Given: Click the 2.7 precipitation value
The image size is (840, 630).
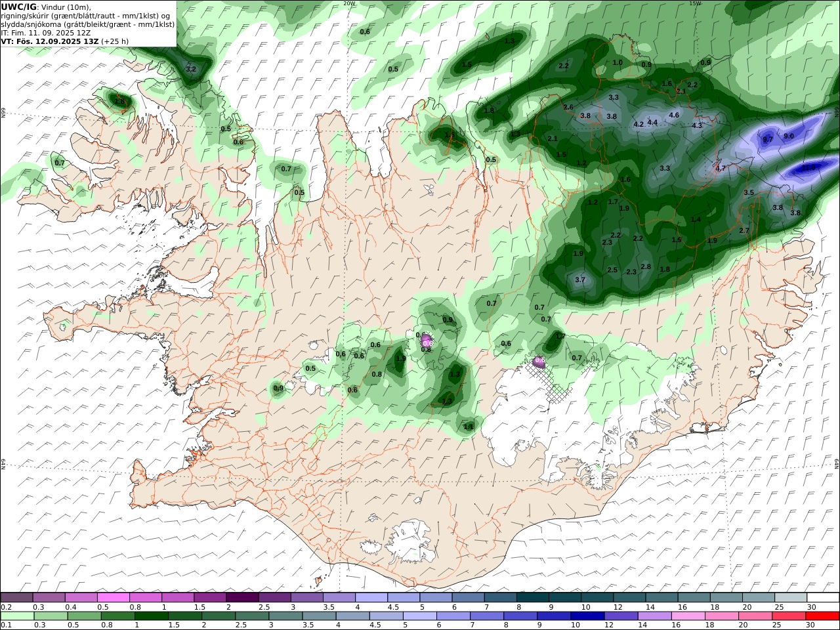Looking at the screenshot, I should click(x=744, y=230).
